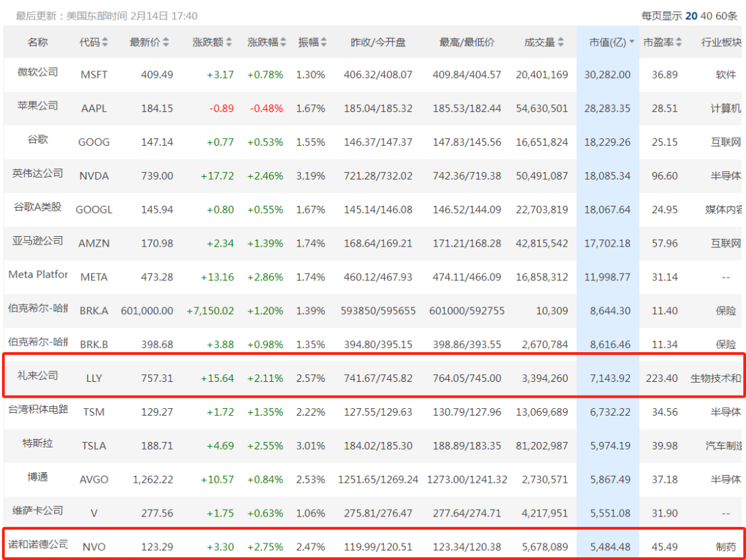Click the 最后更新 timestamp text
The width and height of the screenshot is (746, 560).
click(x=106, y=16)
